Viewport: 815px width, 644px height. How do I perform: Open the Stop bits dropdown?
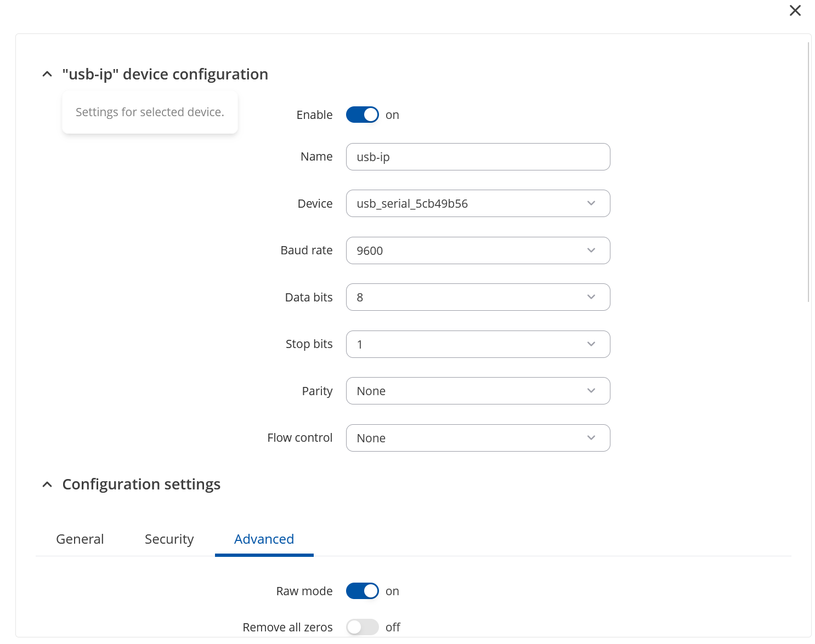tap(478, 344)
